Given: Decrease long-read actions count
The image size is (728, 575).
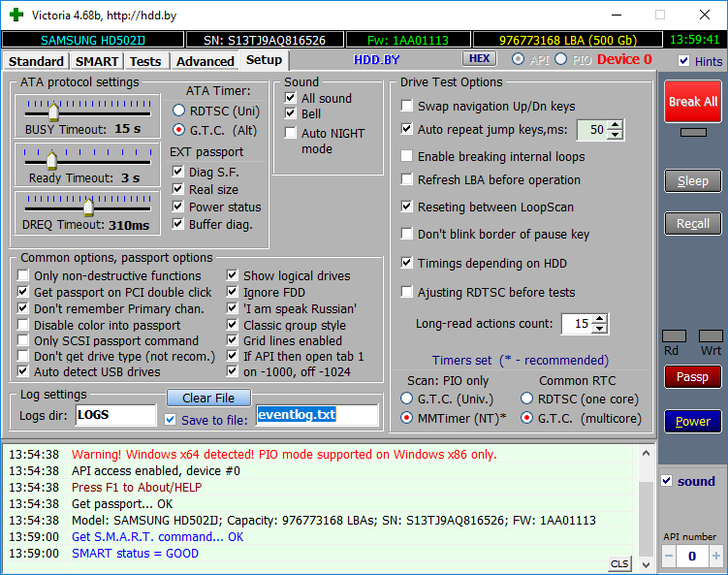Looking at the screenshot, I should tap(600, 329).
